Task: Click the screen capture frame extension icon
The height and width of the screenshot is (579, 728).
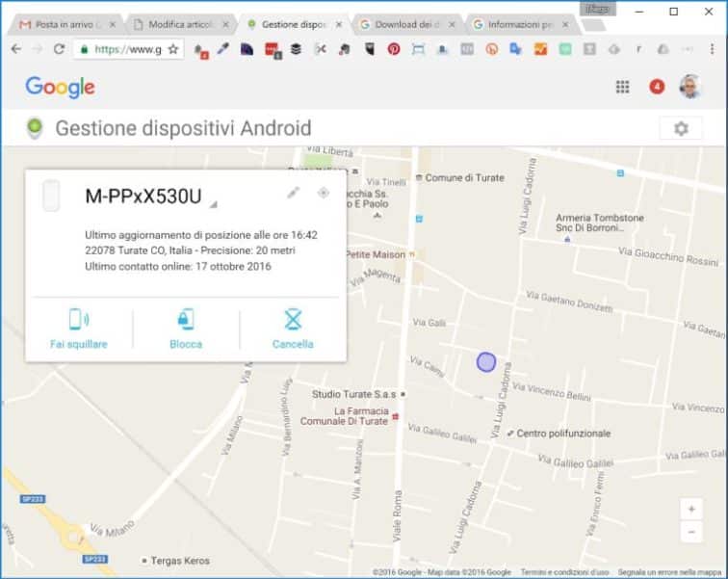Action: pos(418,49)
